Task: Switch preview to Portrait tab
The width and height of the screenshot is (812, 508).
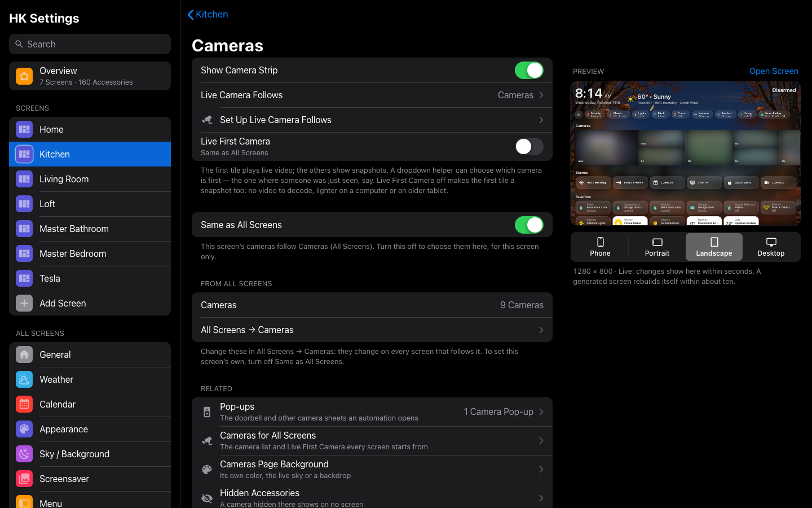Action: [x=657, y=247]
